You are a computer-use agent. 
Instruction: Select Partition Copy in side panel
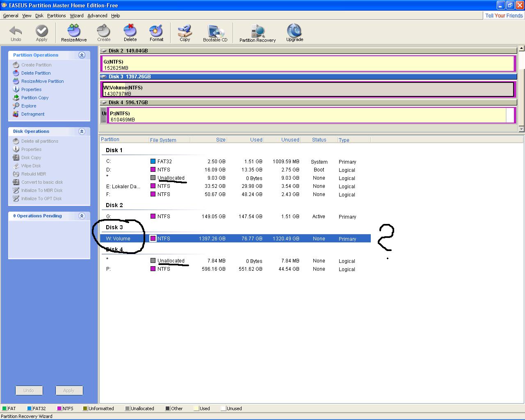pos(30,98)
